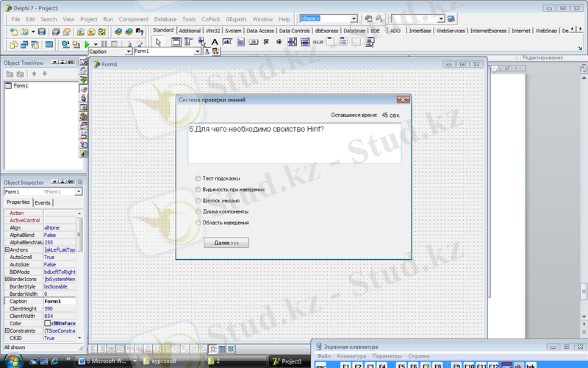The image size is (588, 368).
Task: Switch to the Events tab in Object Inspector
Action: pyautogui.click(x=43, y=203)
